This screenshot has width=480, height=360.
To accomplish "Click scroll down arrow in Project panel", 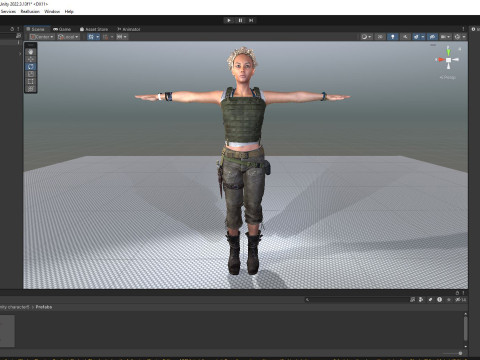I will (465, 347).
